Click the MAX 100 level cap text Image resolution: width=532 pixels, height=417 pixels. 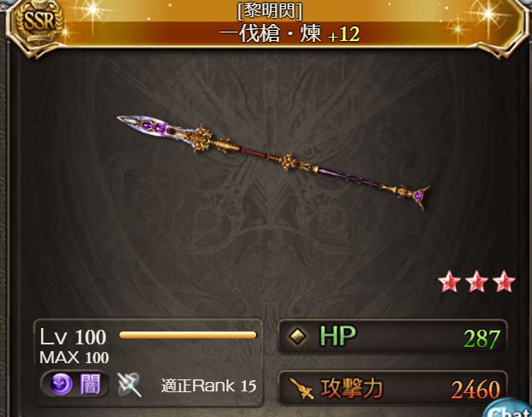pos(74,357)
